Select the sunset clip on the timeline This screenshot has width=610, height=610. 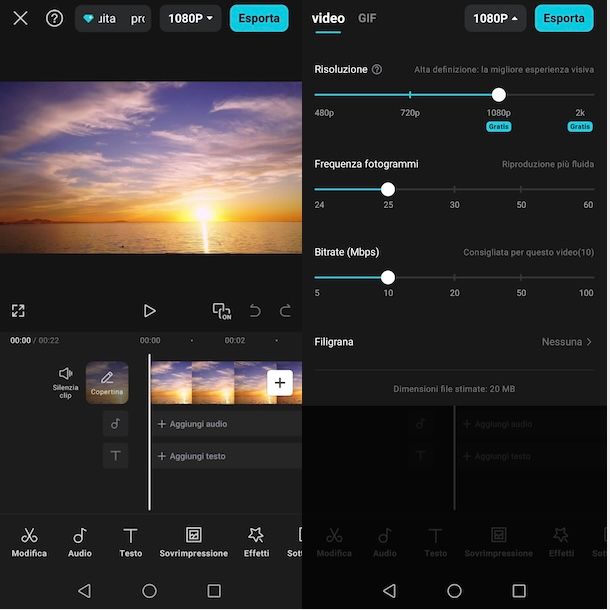coord(226,383)
